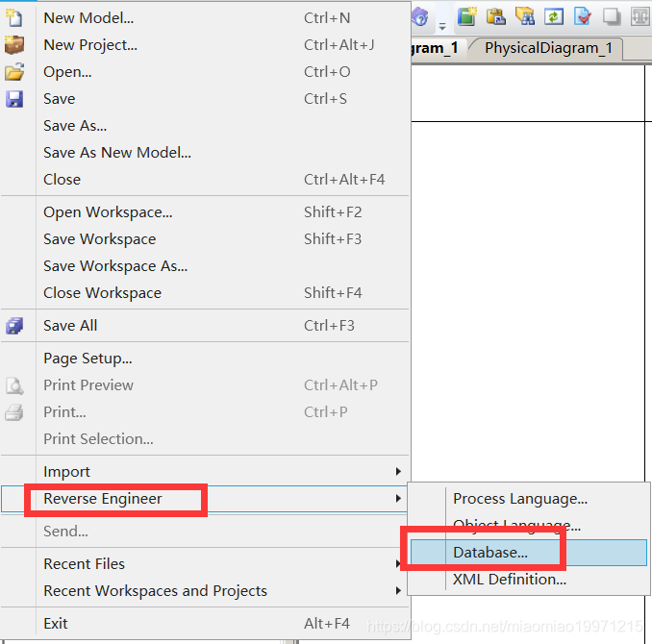This screenshot has height=644, width=652.
Task: Expand the Recent Files submenu
Action: [206, 564]
